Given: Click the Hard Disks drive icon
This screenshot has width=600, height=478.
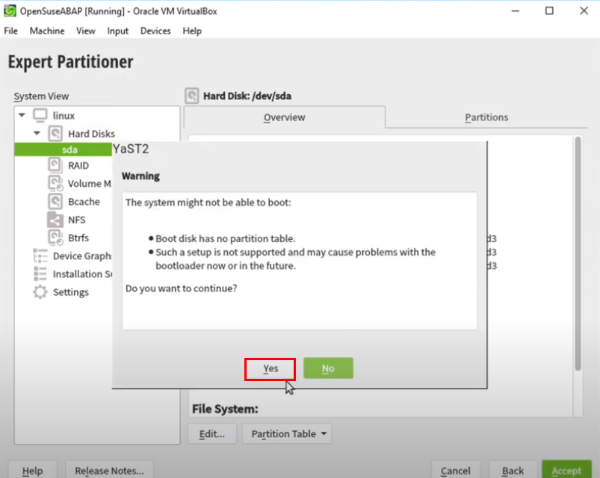Looking at the screenshot, I should 55,134.
